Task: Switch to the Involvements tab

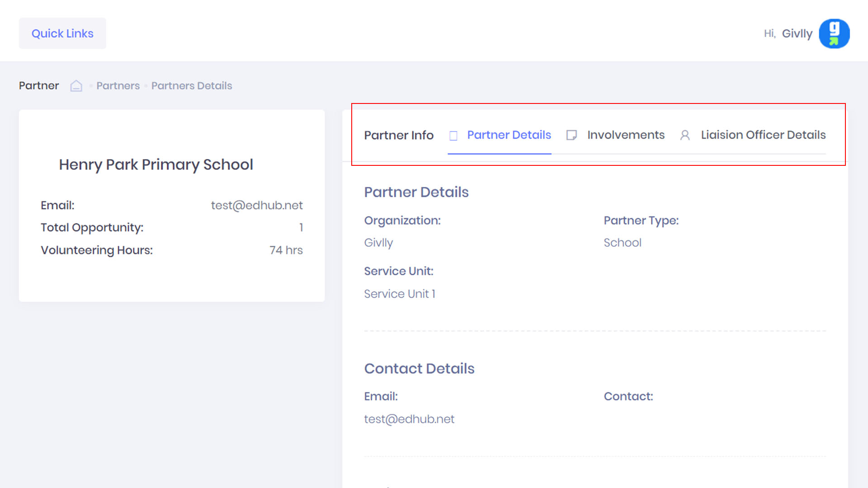Action: pos(626,135)
